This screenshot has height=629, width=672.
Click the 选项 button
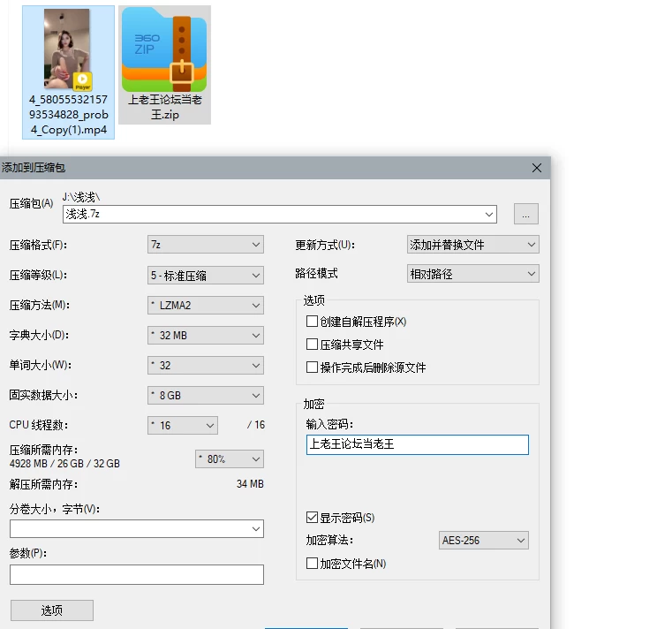52,610
